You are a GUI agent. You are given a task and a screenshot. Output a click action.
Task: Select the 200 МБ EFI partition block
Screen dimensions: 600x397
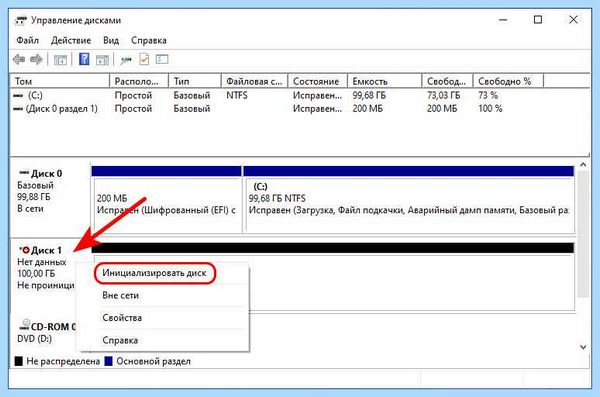point(166,199)
